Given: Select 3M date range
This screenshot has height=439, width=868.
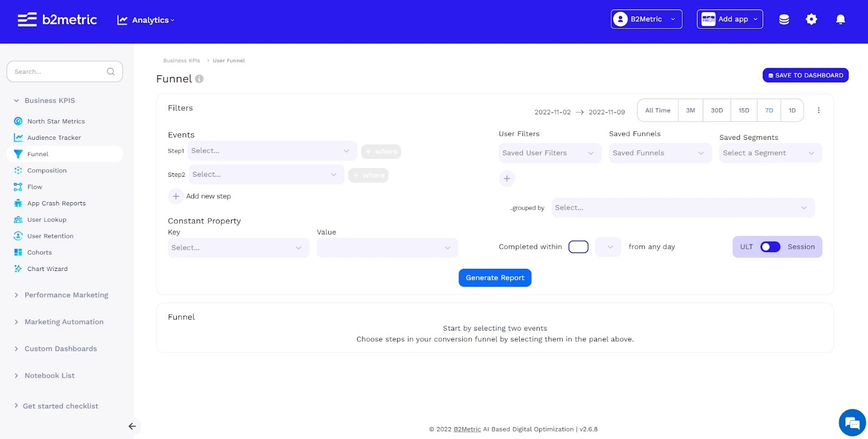Looking at the screenshot, I should (x=691, y=111).
